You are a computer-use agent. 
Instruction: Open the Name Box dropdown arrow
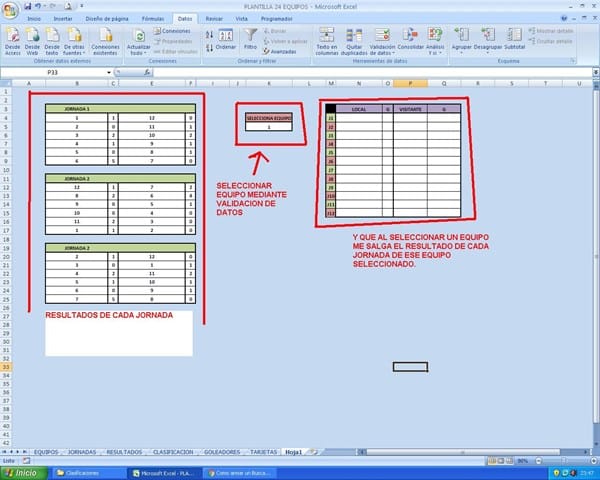coord(109,72)
